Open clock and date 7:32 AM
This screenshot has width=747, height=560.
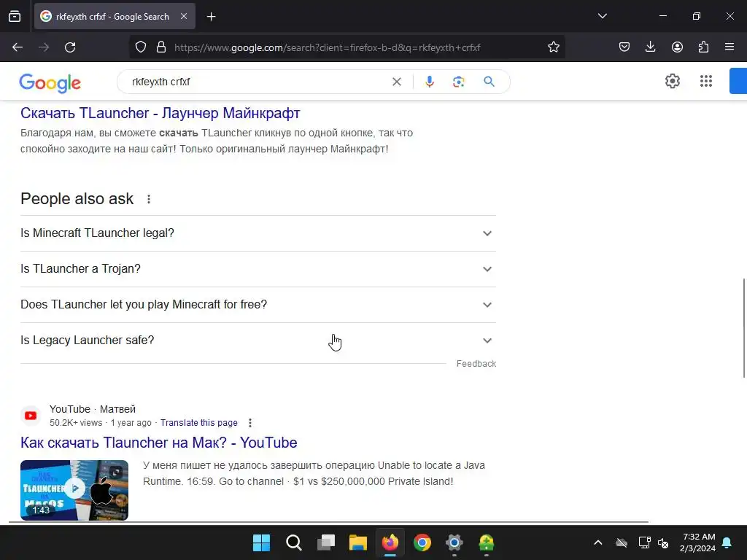pos(698,542)
